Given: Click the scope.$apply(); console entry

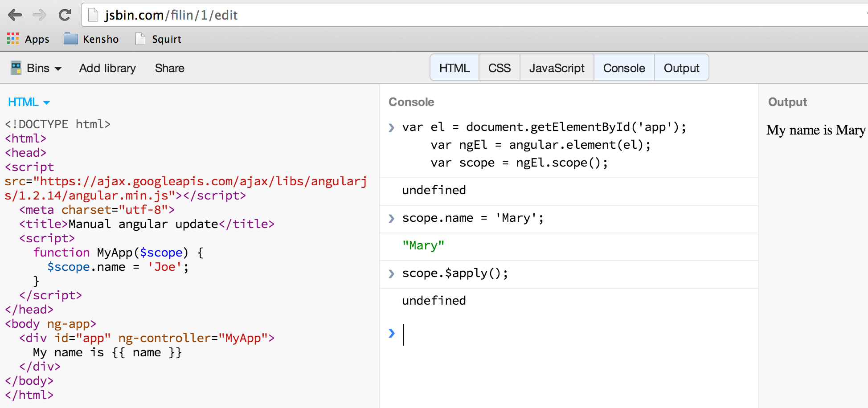Looking at the screenshot, I should (455, 273).
